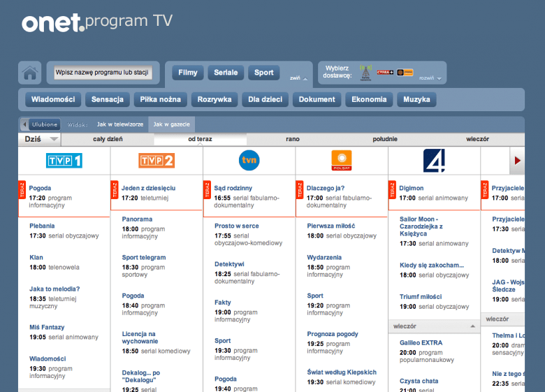Open the TVN channel logo
The image size is (545, 392).
pos(249,160)
